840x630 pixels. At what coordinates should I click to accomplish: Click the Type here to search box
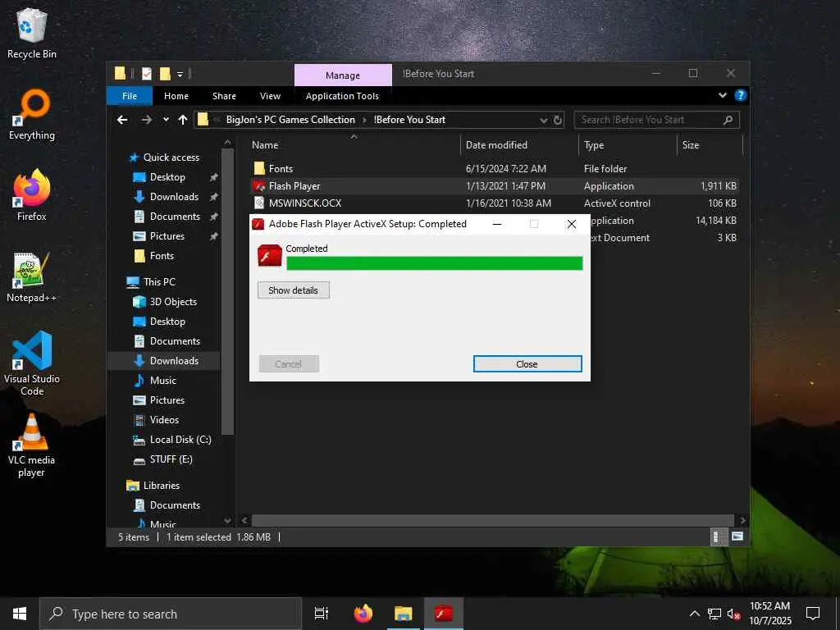click(x=171, y=614)
